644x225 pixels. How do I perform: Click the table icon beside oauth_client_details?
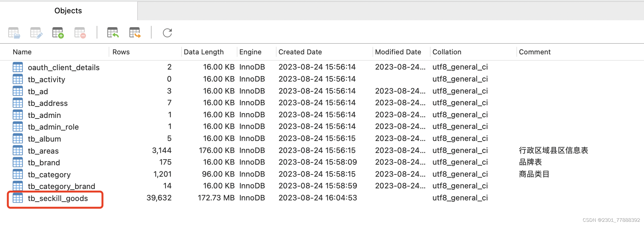pos(18,67)
